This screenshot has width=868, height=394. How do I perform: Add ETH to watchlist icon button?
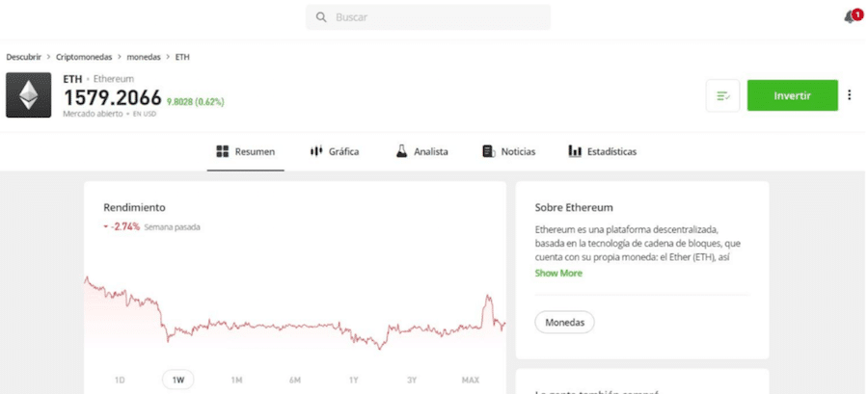pos(722,95)
